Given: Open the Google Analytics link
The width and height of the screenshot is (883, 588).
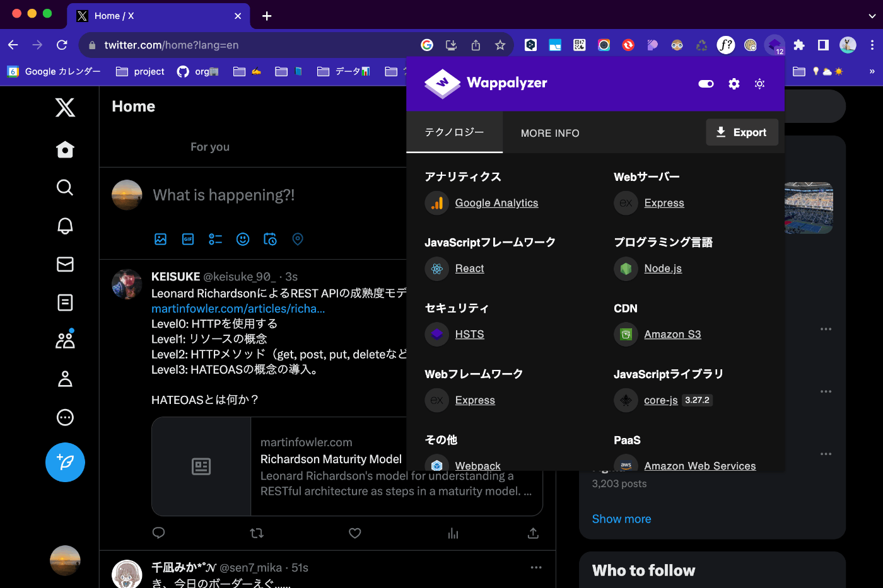Looking at the screenshot, I should pos(496,203).
